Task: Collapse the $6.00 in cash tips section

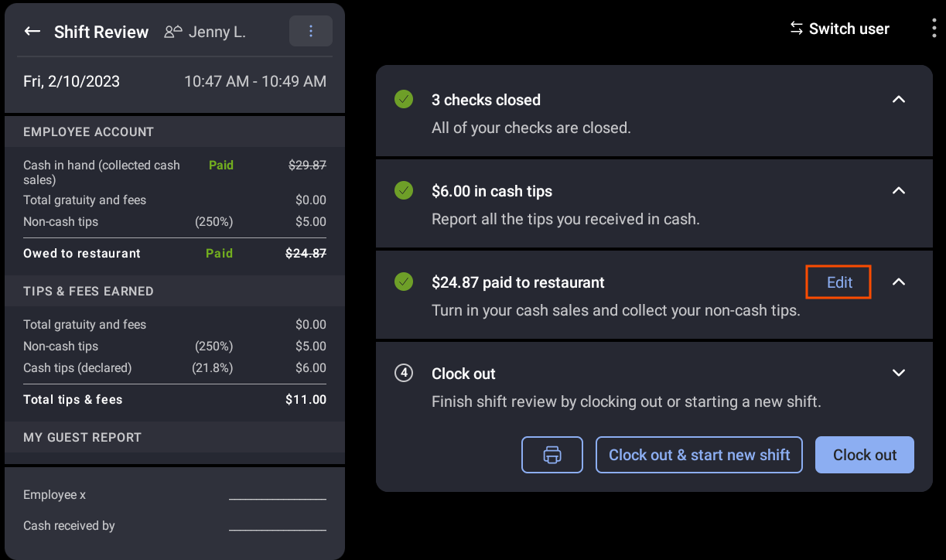Action: point(899,190)
